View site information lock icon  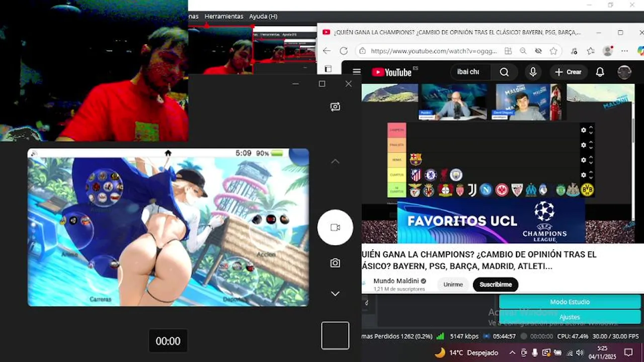coord(362,51)
